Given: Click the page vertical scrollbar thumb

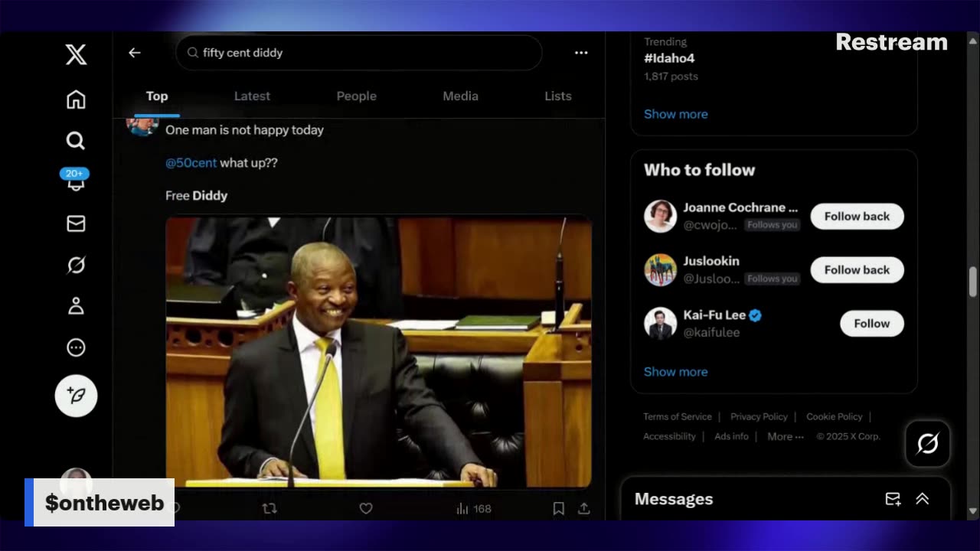Looking at the screenshot, I should pos(973,282).
